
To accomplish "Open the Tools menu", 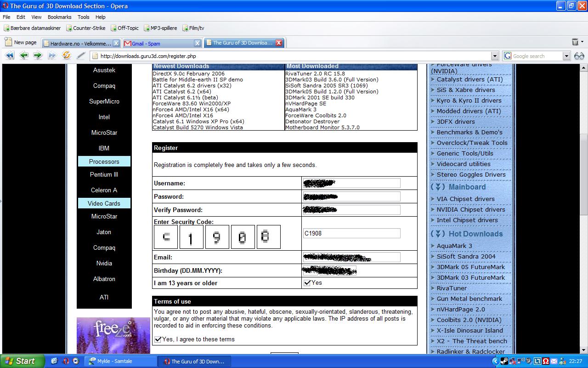I will [84, 17].
